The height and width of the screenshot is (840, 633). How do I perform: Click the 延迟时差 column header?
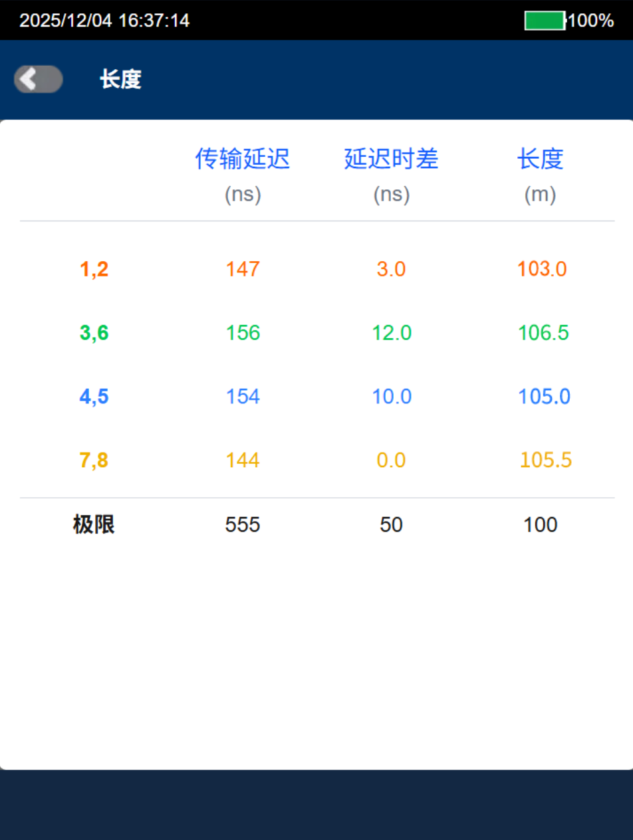click(391, 159)
